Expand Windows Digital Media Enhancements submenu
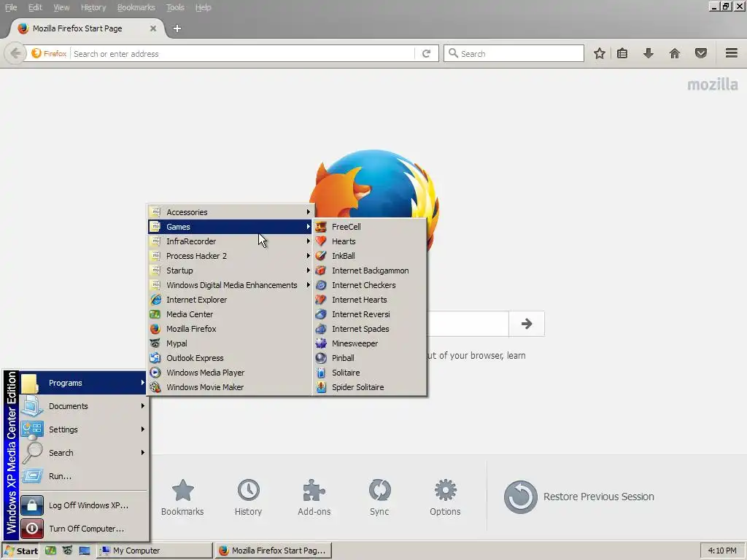The width and height of the screenshot is (747, 560). coord(230,285)
